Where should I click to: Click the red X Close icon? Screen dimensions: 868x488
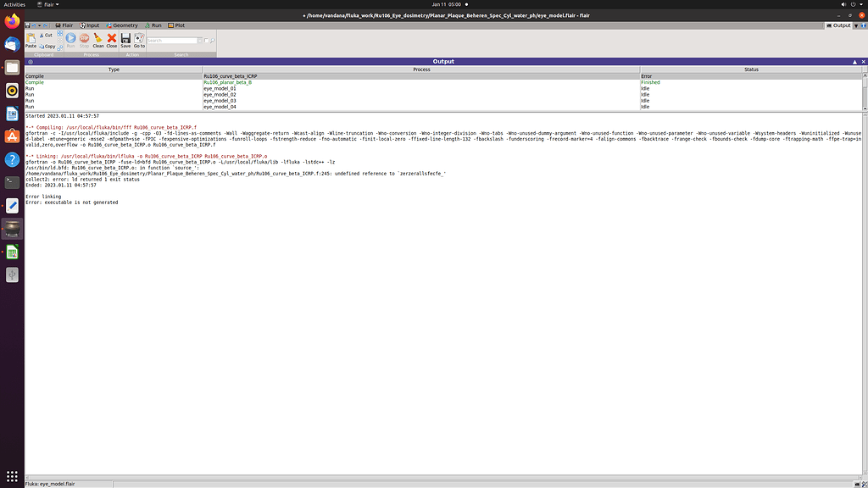[x=111, y=40]
